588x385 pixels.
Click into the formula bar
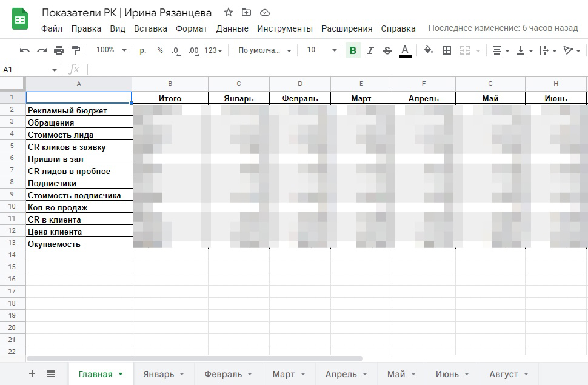coord(338,69)
